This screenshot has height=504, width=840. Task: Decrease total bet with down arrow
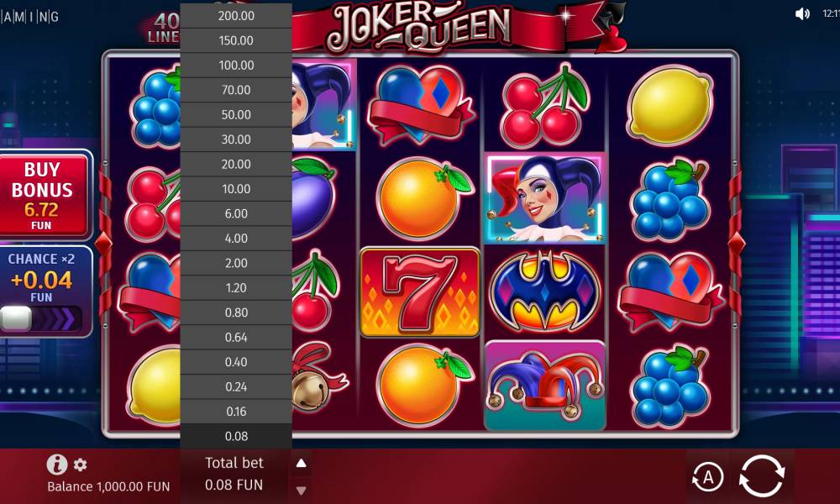point(301,490)
